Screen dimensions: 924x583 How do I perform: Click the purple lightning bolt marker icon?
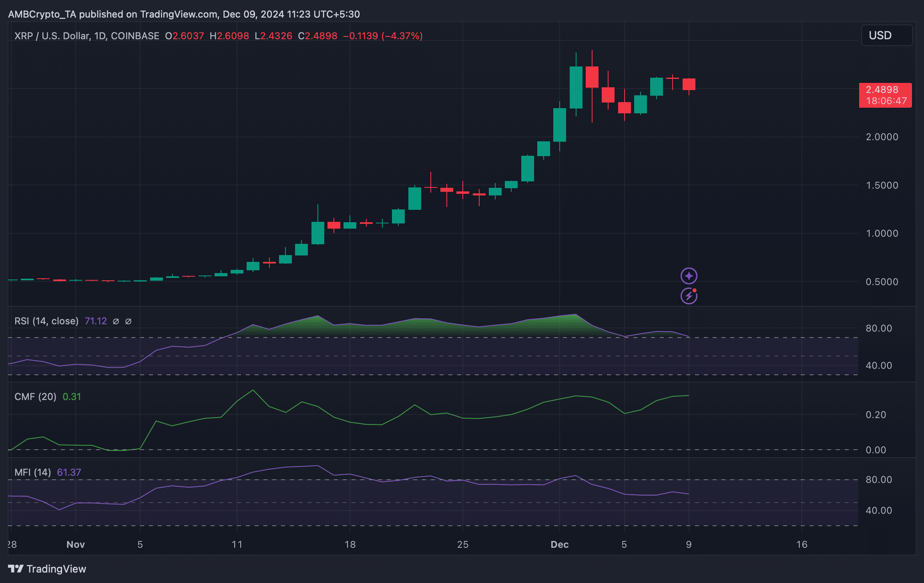pos(689,296)
